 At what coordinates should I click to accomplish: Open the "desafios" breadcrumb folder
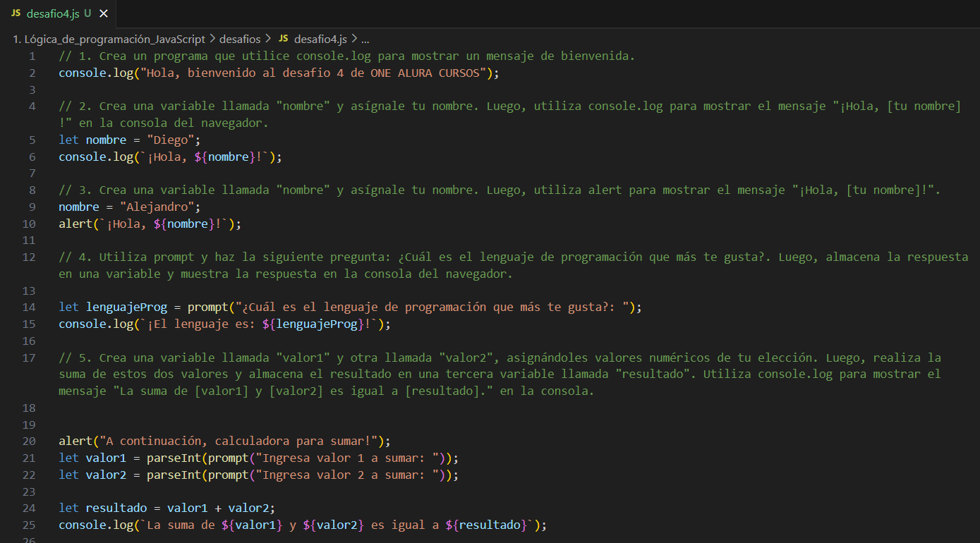(x=240, y=39)
